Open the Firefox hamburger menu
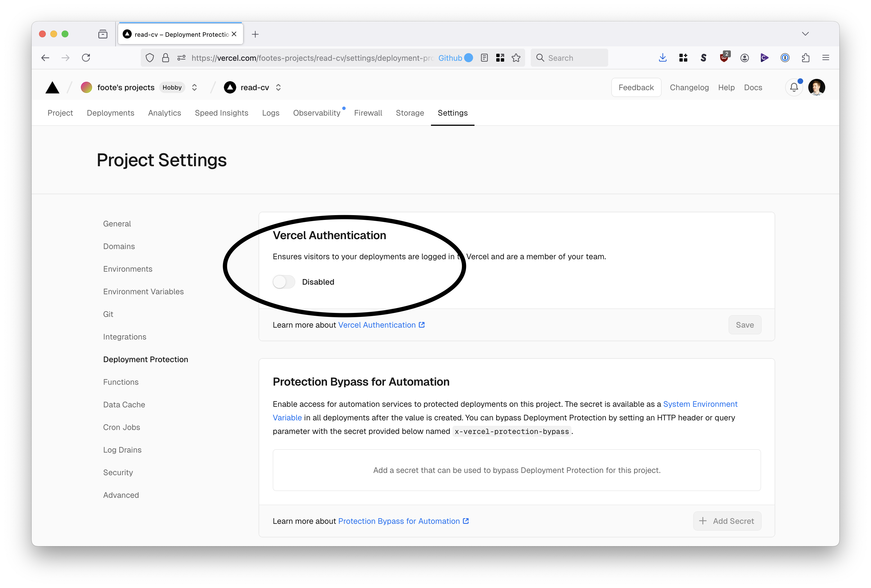 (826, 58)
